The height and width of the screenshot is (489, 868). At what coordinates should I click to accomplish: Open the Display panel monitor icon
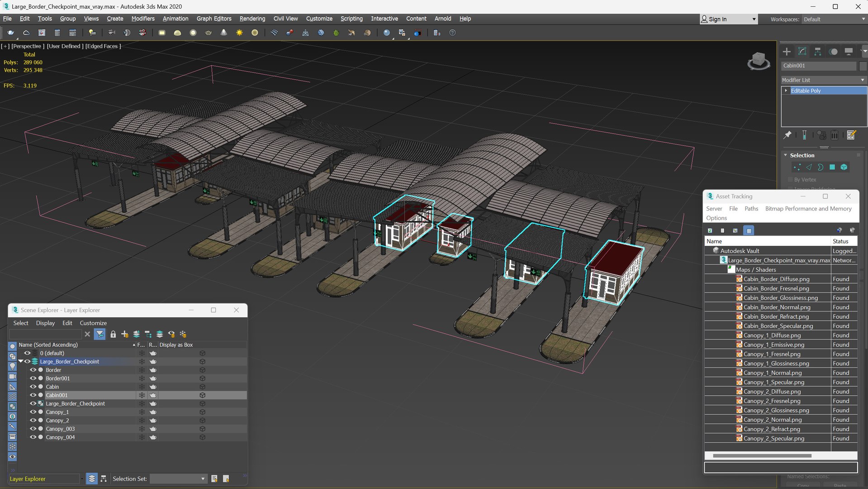coord(849,52)
